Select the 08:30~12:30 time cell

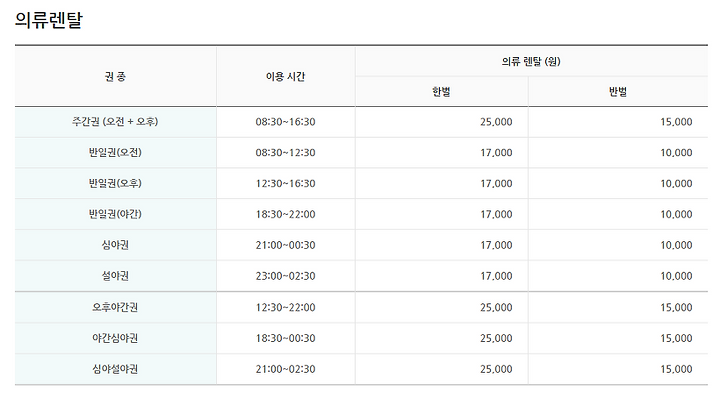pos(286,152)
